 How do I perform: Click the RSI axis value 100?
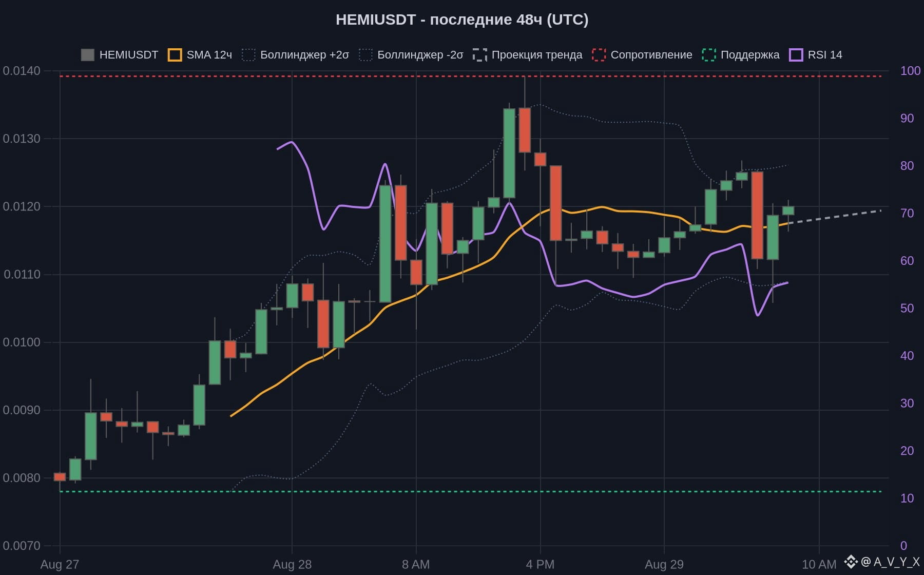(910, 71)
